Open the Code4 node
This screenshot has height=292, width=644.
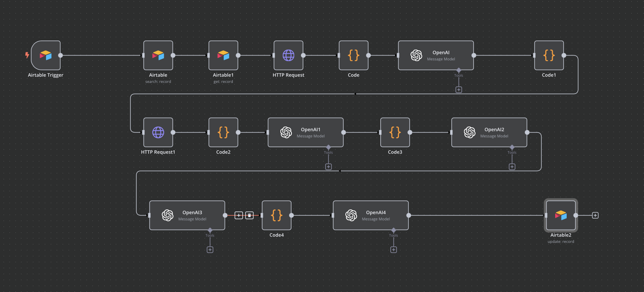276,215
